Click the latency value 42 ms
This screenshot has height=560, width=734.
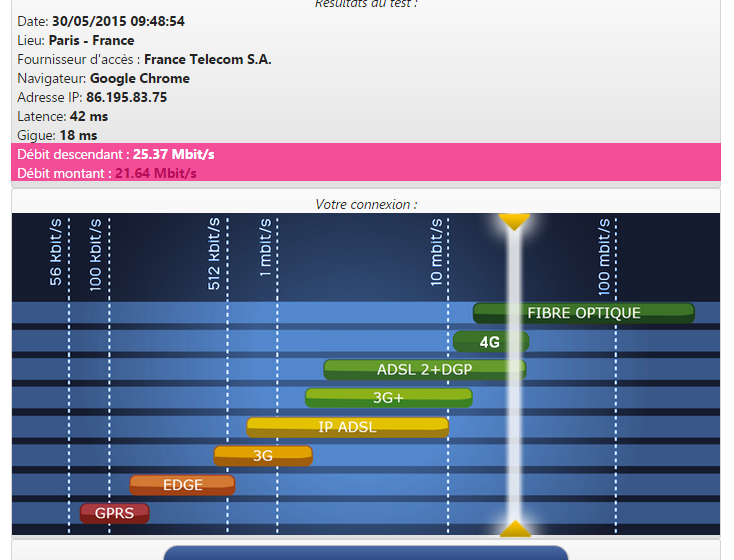click(89, 117)
